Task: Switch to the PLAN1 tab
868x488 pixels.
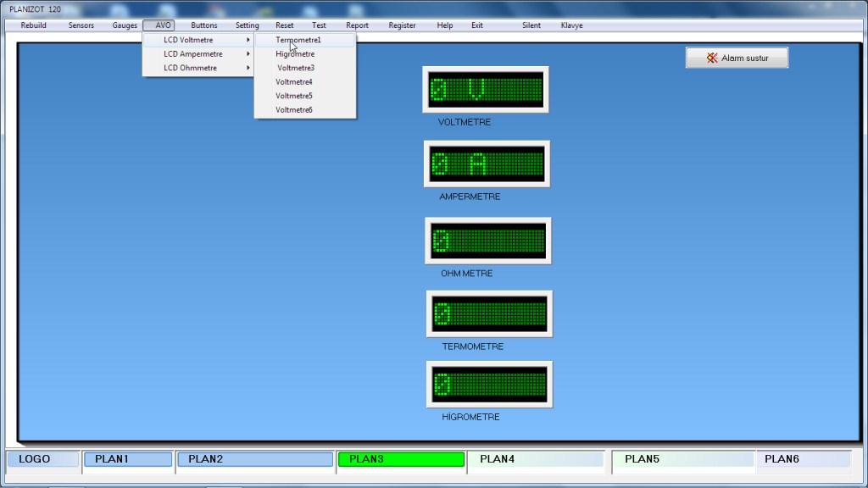Action: tap(127, 459)
